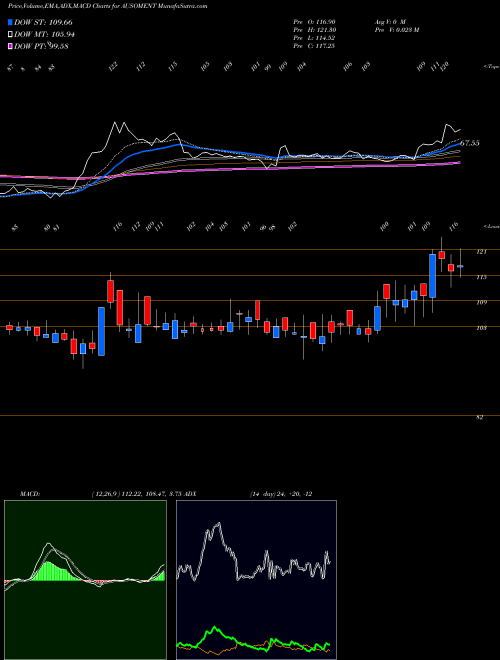Click the 103 price axis label

tap(481, 327)
